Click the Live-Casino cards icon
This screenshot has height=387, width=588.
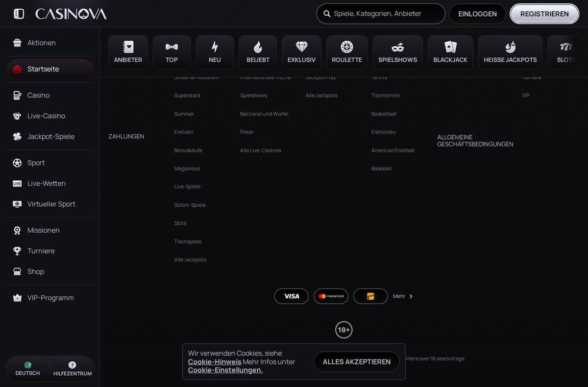[17, 116]
